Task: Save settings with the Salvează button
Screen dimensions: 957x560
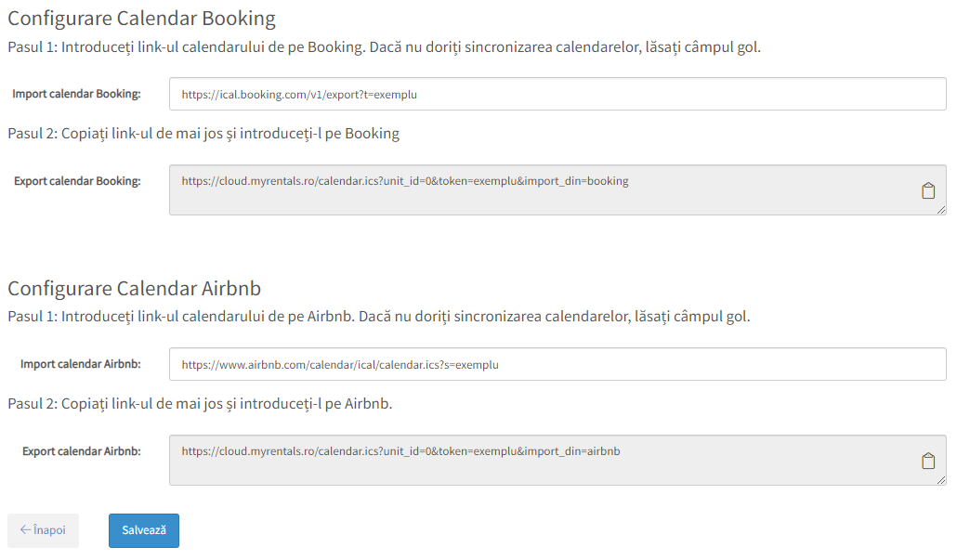Action: 144,530
